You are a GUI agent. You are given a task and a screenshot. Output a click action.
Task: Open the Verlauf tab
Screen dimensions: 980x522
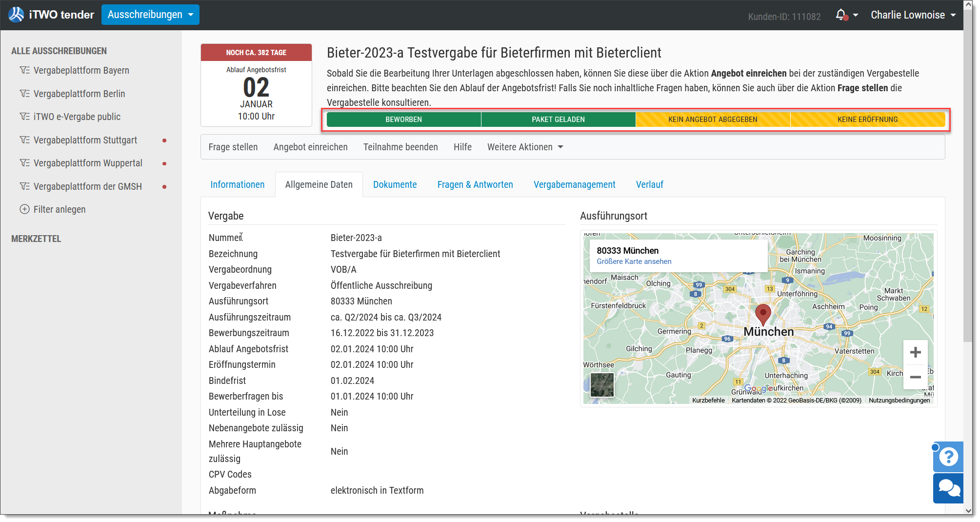coord(649,184)
